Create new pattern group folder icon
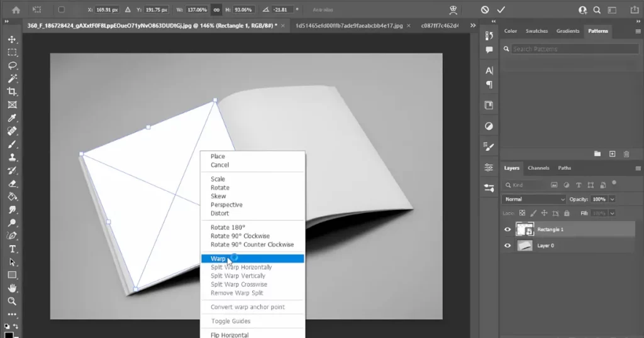Viewport: 644px width, 338px height. pyautogui.click(x=597, y=154)
